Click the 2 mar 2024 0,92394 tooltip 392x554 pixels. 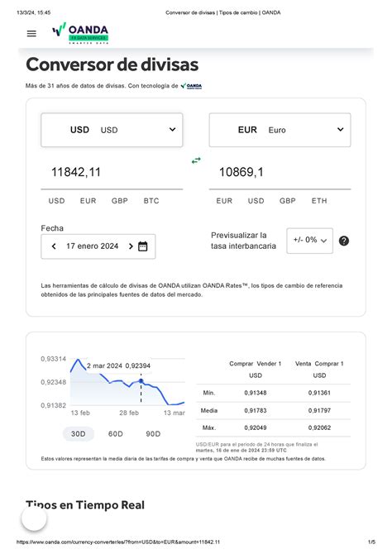[x=118, y=365]
